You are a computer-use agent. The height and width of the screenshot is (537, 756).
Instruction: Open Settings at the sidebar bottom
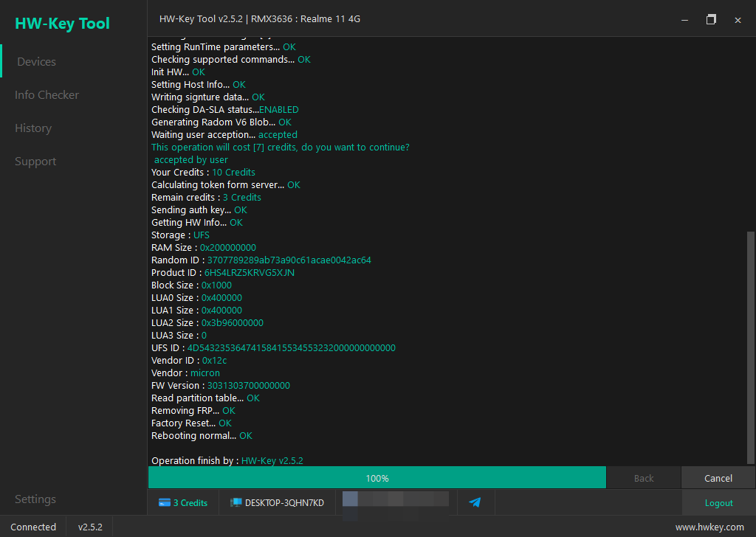click(35, 499)
